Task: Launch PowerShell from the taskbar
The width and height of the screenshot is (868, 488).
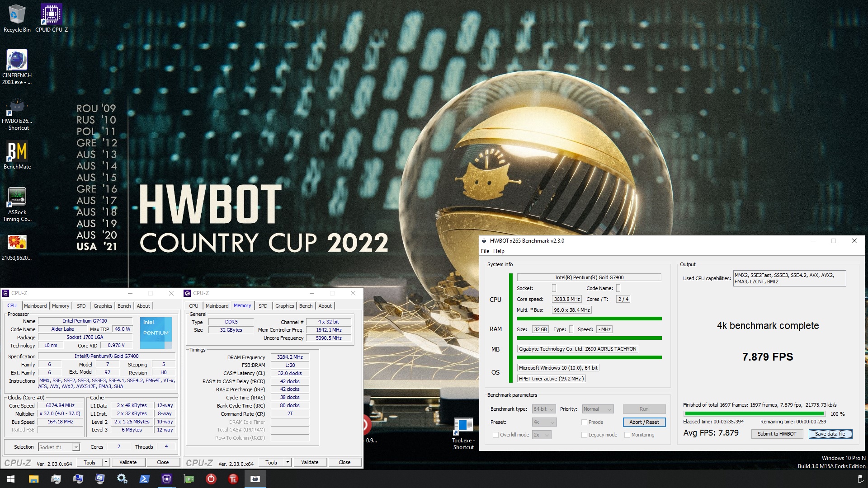Action: click(144, 479)
